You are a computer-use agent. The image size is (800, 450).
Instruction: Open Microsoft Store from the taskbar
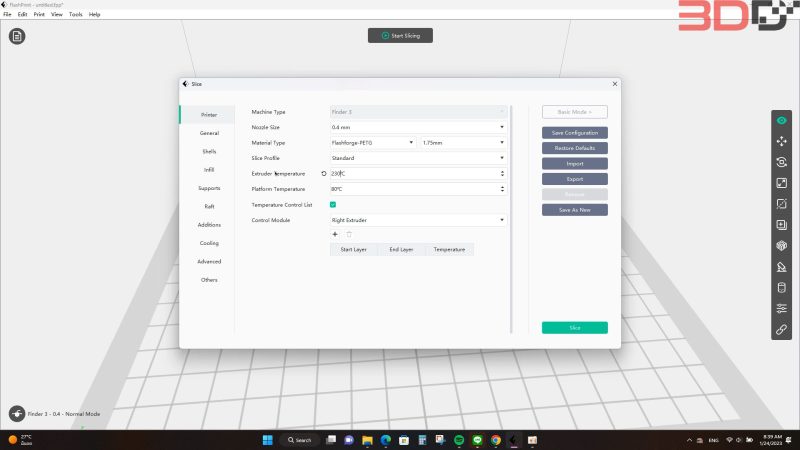(404, 440)
